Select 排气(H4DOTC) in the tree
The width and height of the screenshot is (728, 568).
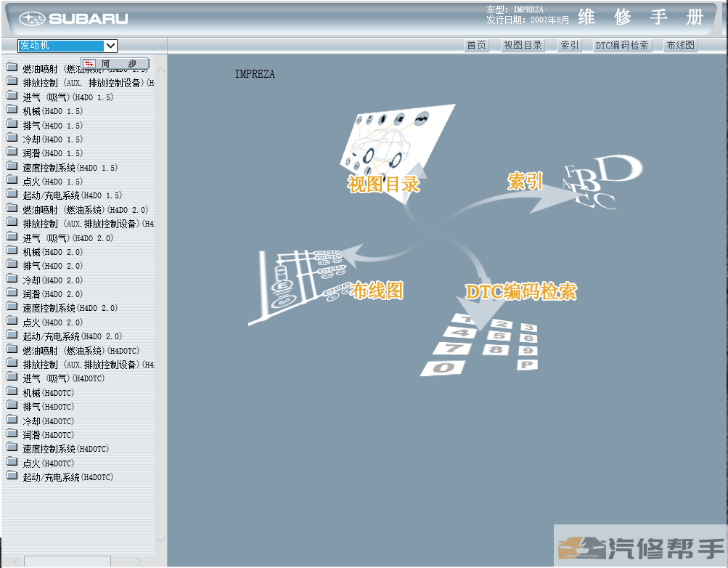tap(49, 407)
